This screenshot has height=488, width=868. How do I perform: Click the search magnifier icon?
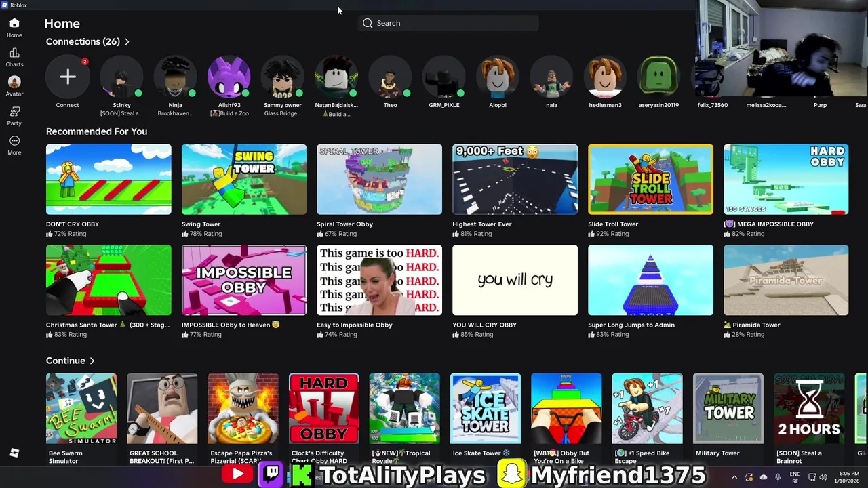368,23
